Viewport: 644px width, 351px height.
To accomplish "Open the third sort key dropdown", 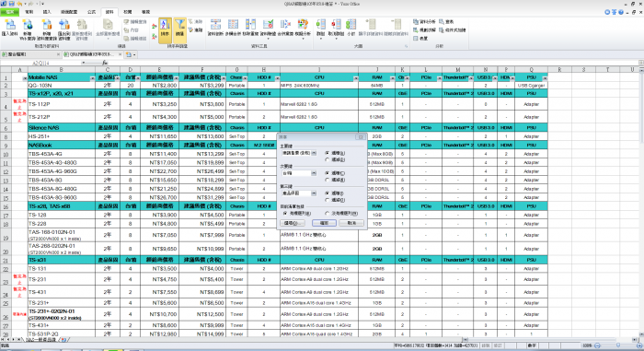I will (314, 193).
